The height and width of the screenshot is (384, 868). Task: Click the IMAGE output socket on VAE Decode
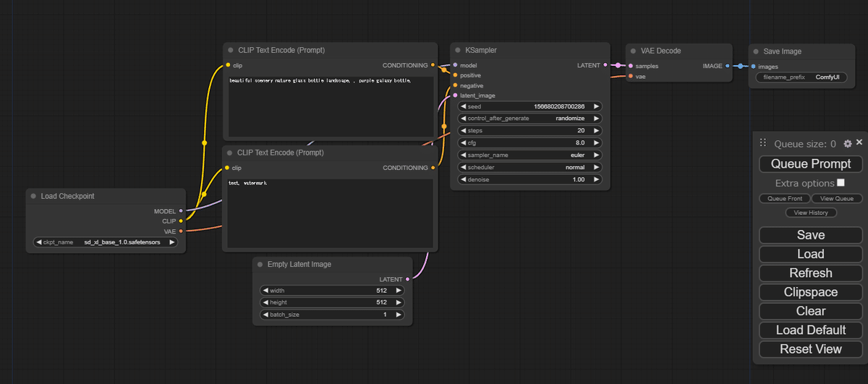click(728, 65)
